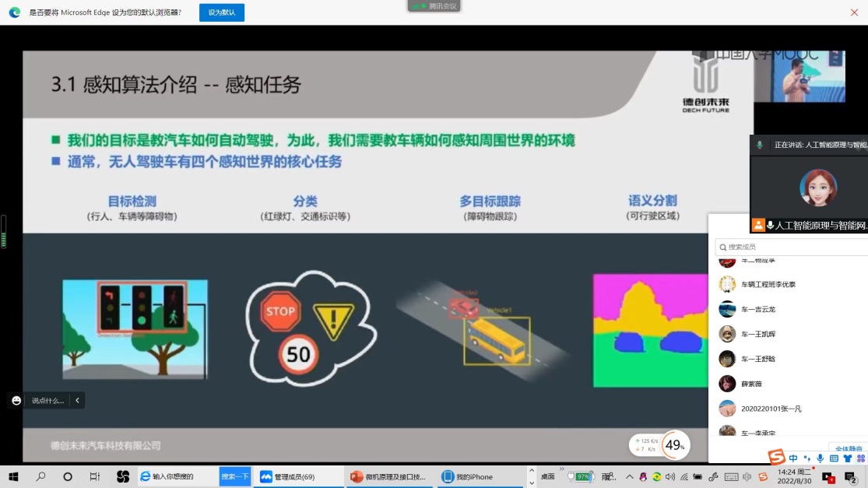Click the 设为默认 button
This screenshot has height=488, width=868.
[222, 12]
